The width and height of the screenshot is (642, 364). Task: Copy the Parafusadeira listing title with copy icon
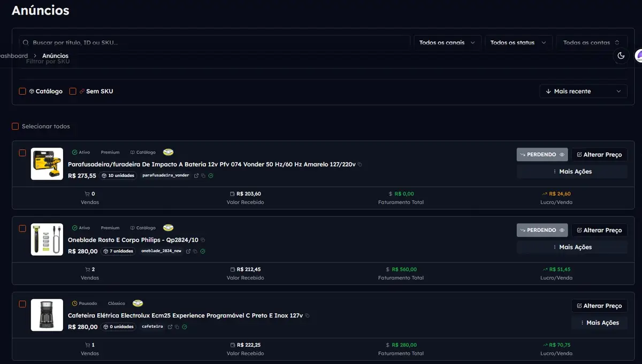pyautogui.click(x=360, y=165)
